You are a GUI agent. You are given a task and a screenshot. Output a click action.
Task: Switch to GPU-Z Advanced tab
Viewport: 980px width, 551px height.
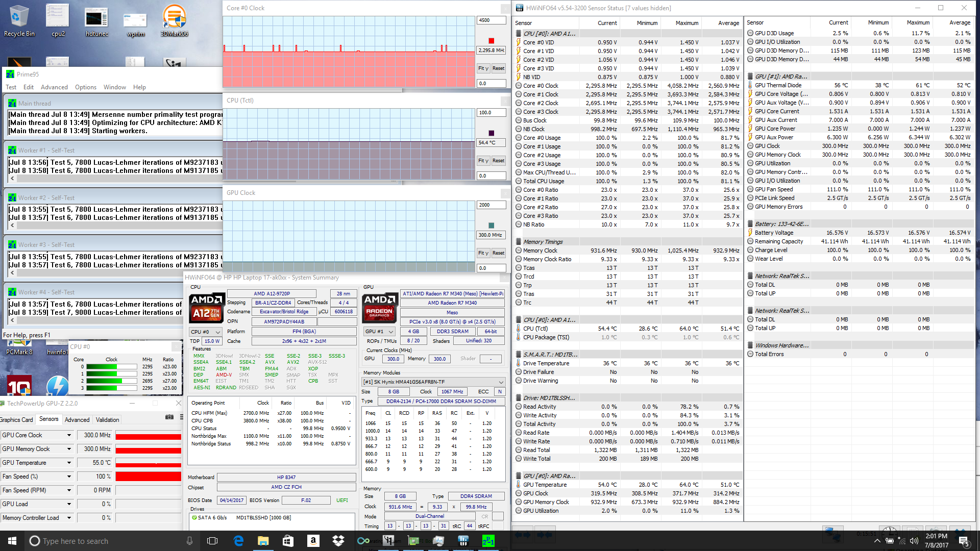coord(77,420)
